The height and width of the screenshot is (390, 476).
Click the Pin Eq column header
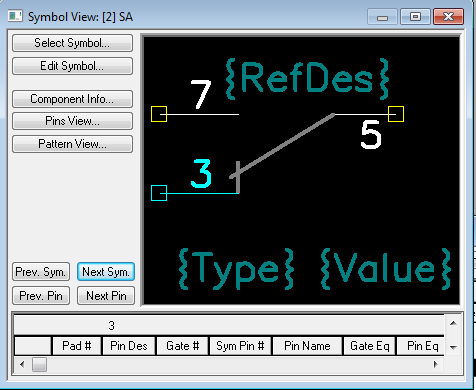(421, 346)
